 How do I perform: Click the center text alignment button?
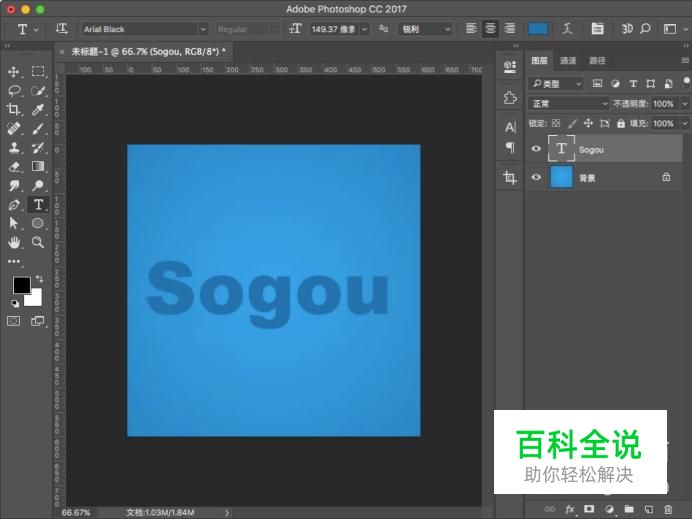(490, 29)
